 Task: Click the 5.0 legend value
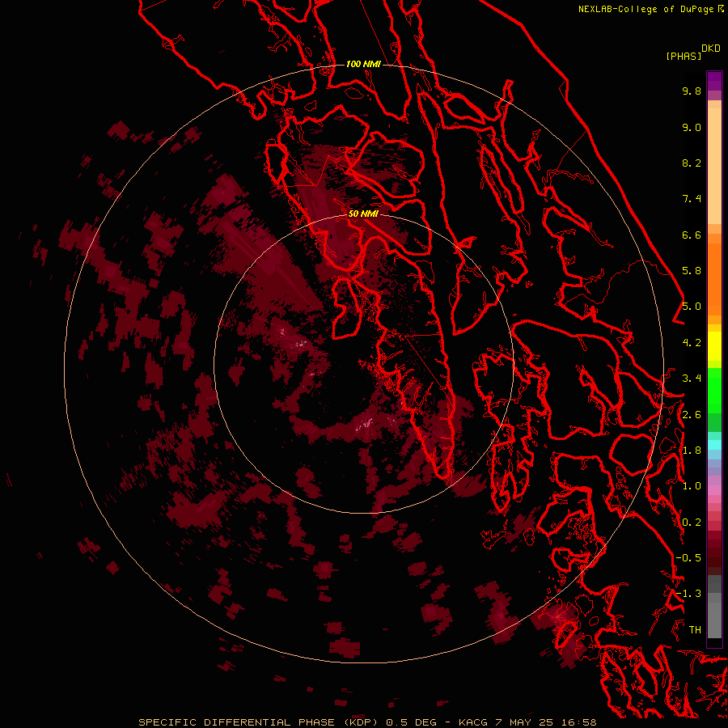coord(692,307)
